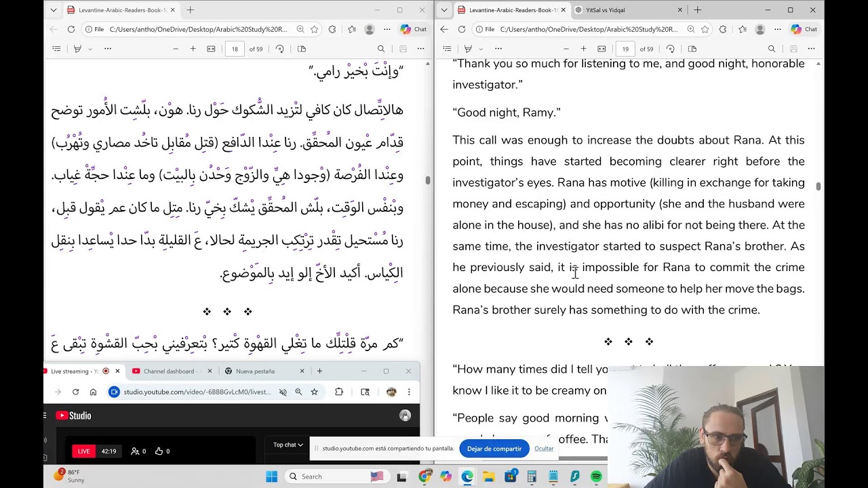The height and width of the screenshot is (488, 868).
Task: Toggle muted site sound icon in Chrome address bar
Action: pyautogui.click(x=283, y=392)
